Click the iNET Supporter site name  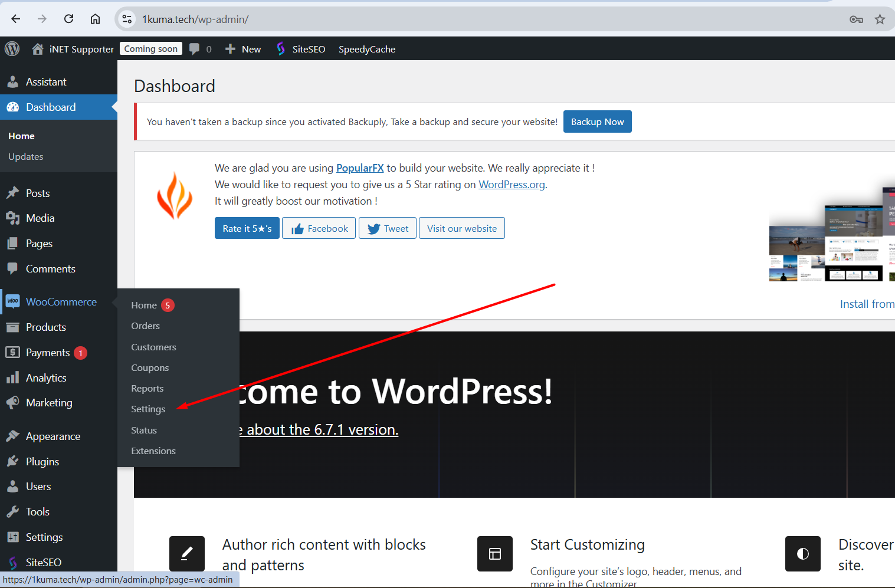click(x=81, y=50)
